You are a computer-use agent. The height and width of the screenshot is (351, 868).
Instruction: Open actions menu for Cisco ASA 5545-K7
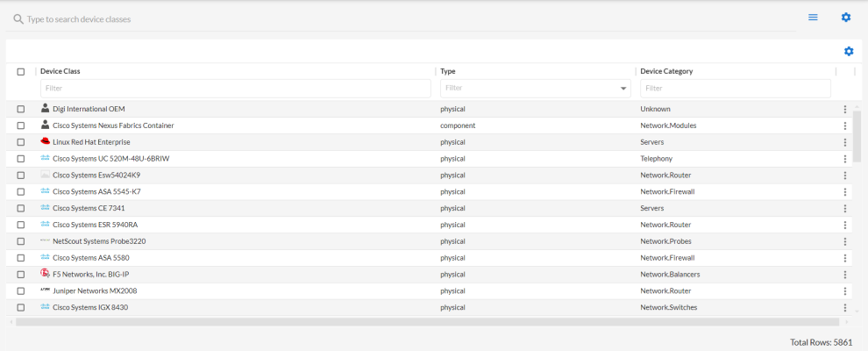click(x=844, y=191)
